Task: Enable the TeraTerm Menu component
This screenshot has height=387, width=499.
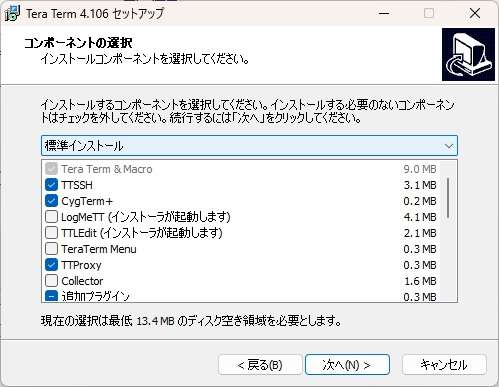Action: [x=51, y=249]
